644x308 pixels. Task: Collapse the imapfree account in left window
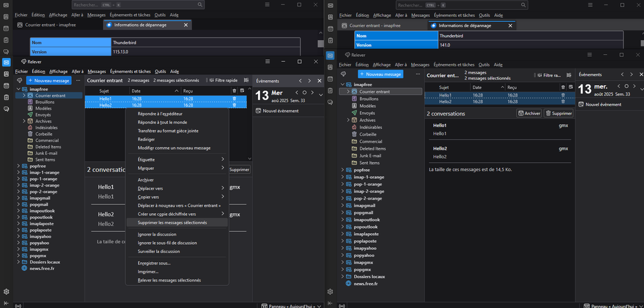click(x=18, y=89)
